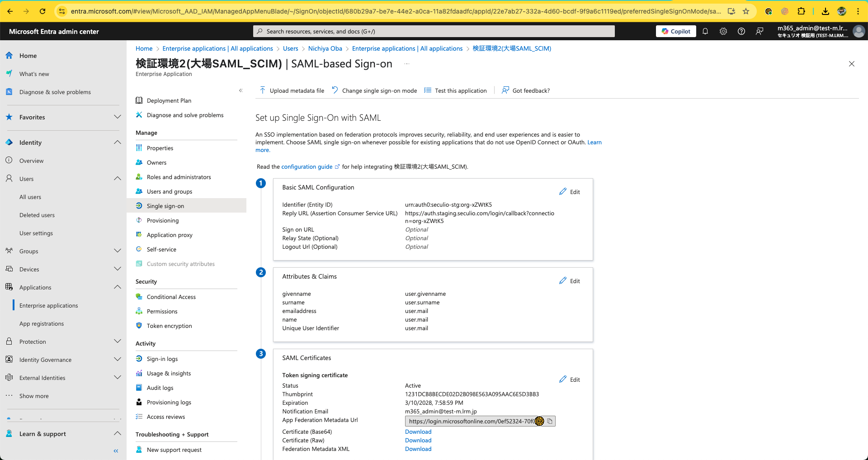Open Enterprise applications in sidebar
868x460 pixels.
coord(49,305)
